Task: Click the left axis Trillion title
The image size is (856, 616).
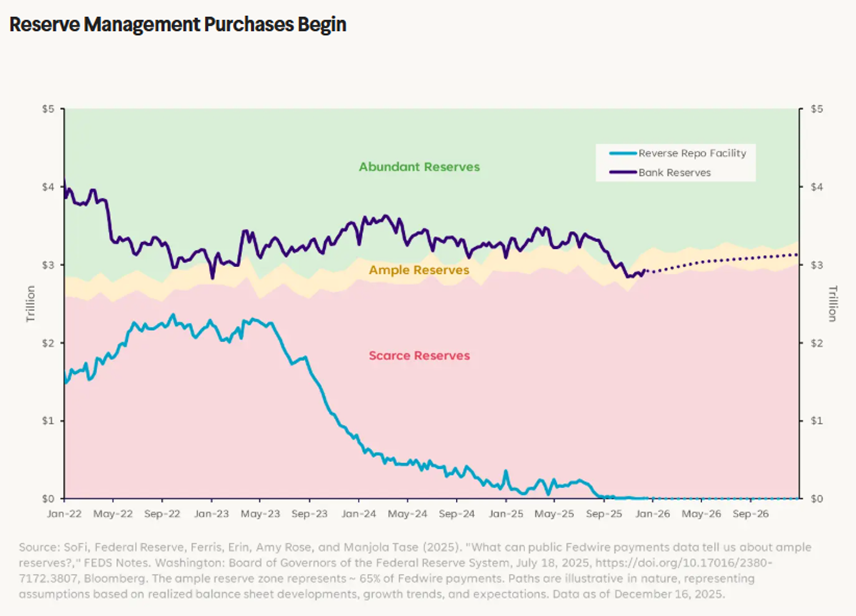Action: 31,304
